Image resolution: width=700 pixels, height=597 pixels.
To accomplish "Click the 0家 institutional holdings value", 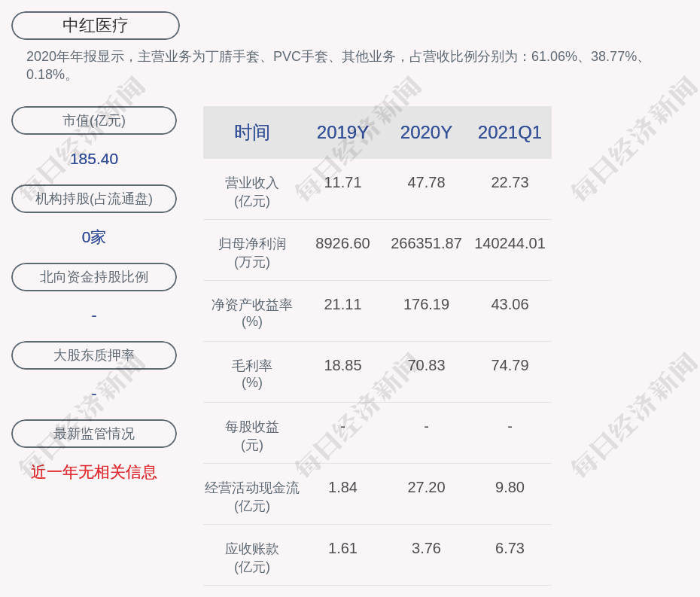I will [94, 237].
